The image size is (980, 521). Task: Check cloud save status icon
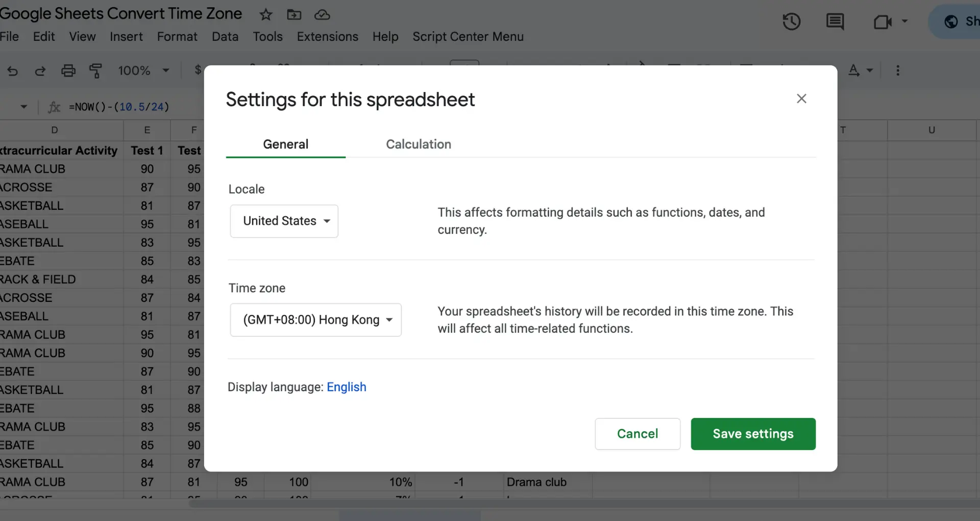322,15
